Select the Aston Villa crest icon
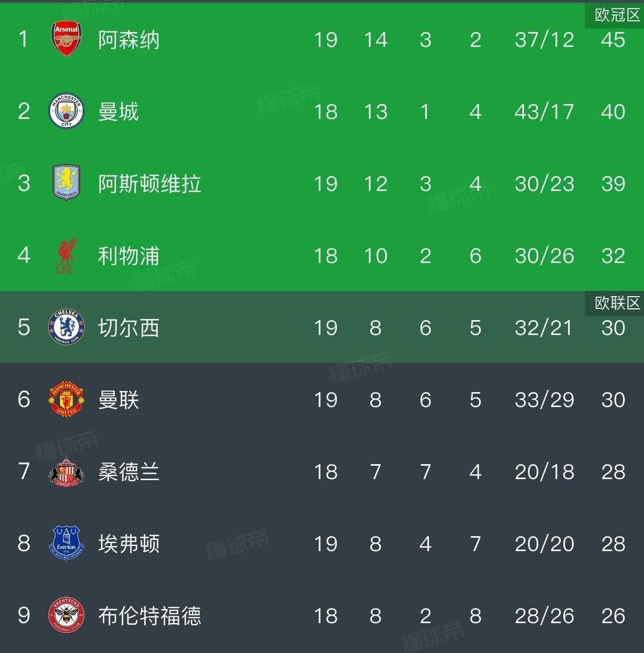The width and height of the screenshot is (644, 653). click(x=66, y=183)
